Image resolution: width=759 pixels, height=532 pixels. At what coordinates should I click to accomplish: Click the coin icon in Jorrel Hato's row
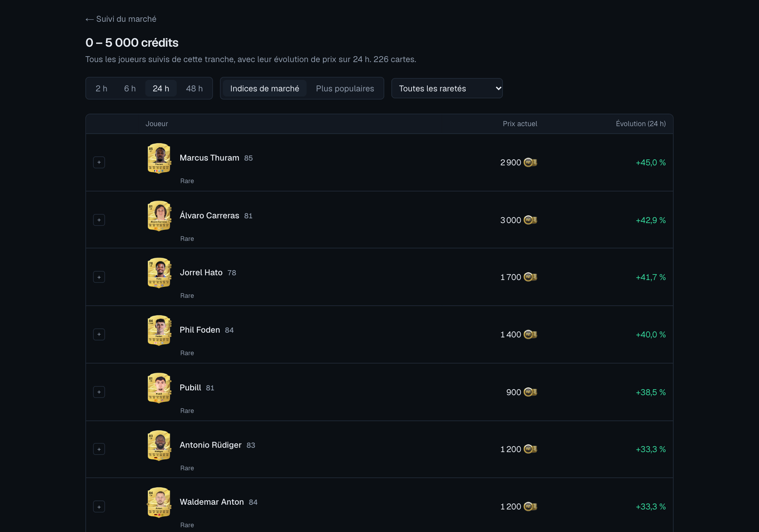[x=530, y=277]
